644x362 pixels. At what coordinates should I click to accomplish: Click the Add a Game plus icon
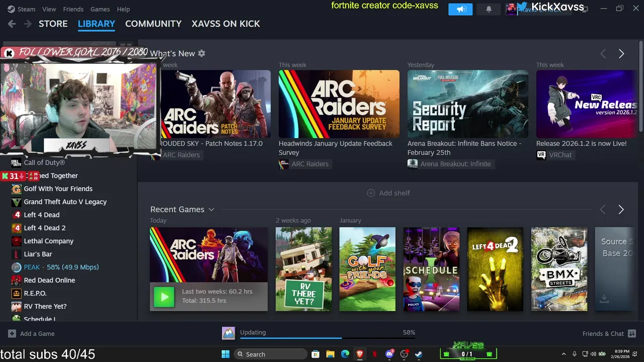click(12, 333)
